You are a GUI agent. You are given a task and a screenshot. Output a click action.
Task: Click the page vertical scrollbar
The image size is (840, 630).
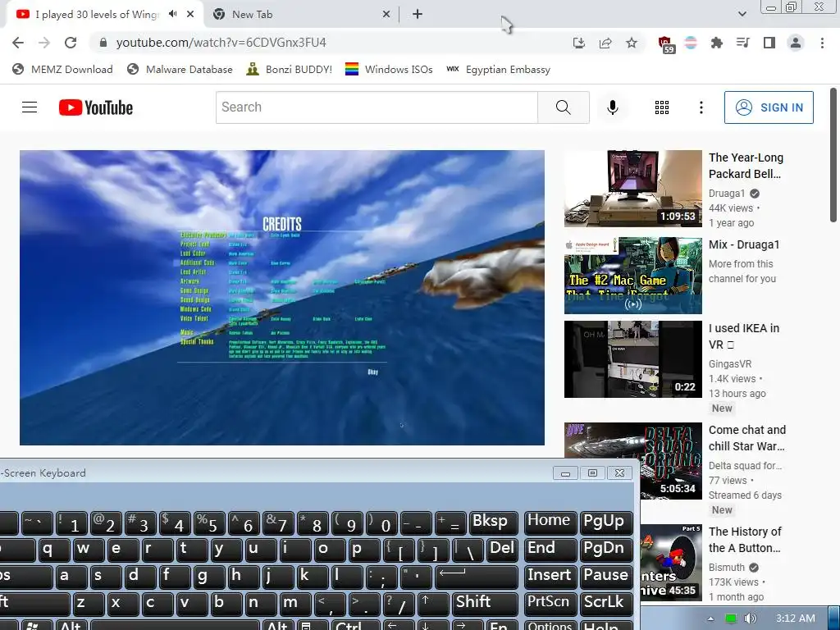(x=833, y=155)
